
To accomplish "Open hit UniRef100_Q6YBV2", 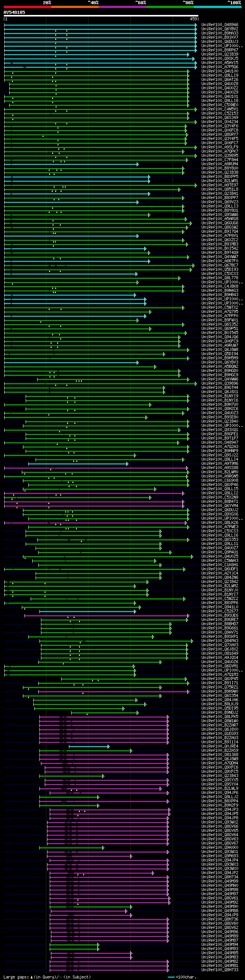I will [220, 29].
